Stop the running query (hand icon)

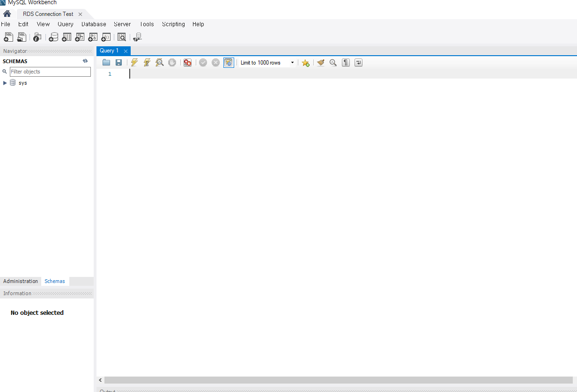pos(172,63)
